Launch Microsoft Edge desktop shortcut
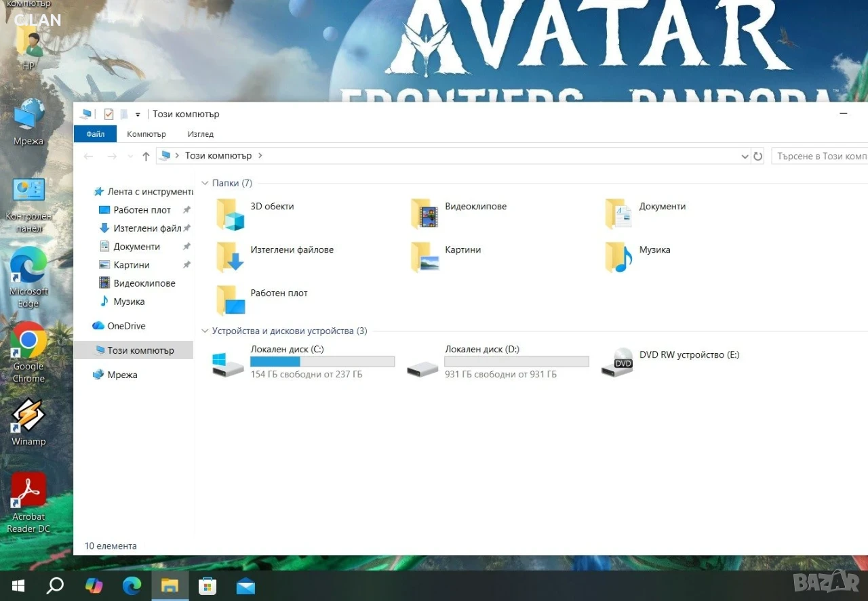 click(x=28, y=276)
